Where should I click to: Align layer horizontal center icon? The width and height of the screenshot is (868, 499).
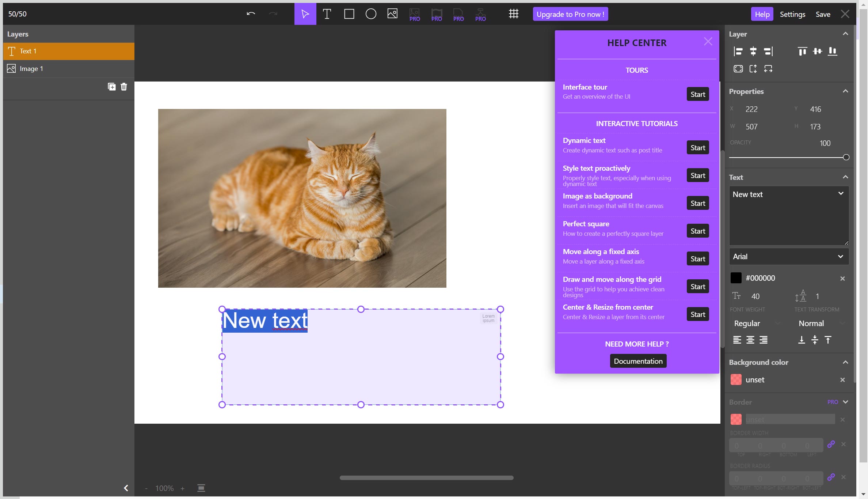pyautogui.click(x=753, y=51)
